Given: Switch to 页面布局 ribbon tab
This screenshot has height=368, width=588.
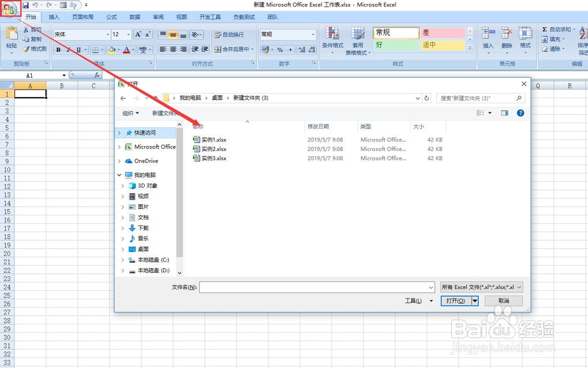Looking at the screenshot, I should pos(83,17).
